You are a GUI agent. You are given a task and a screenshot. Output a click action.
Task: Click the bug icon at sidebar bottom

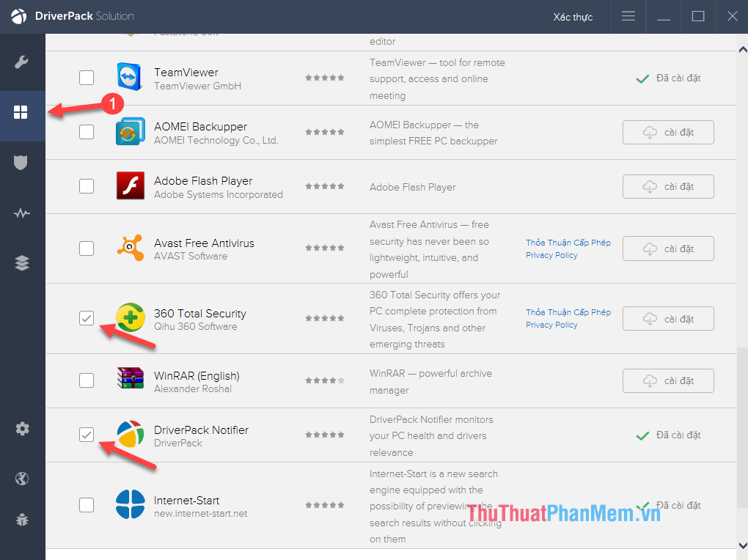tap(22, 520)
